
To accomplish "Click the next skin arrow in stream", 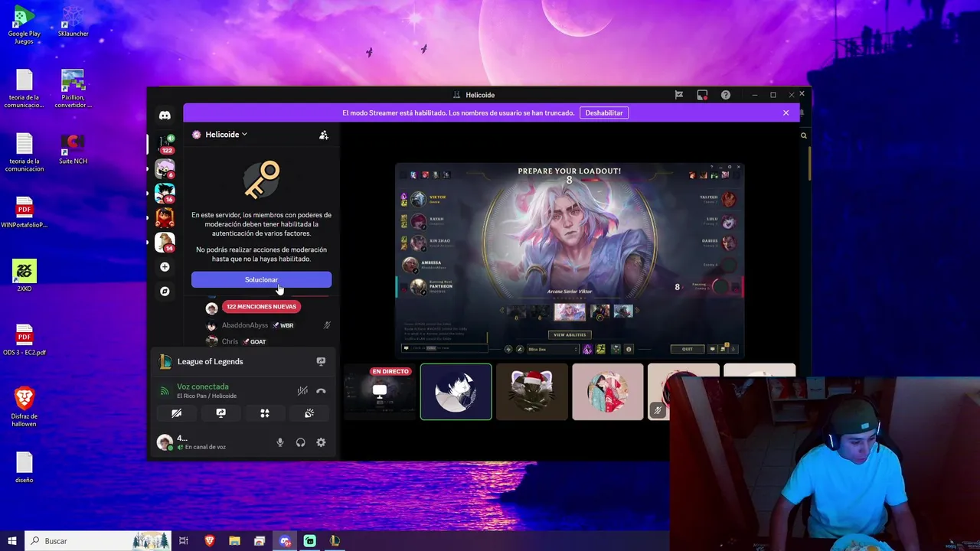I will pos(637,311).
